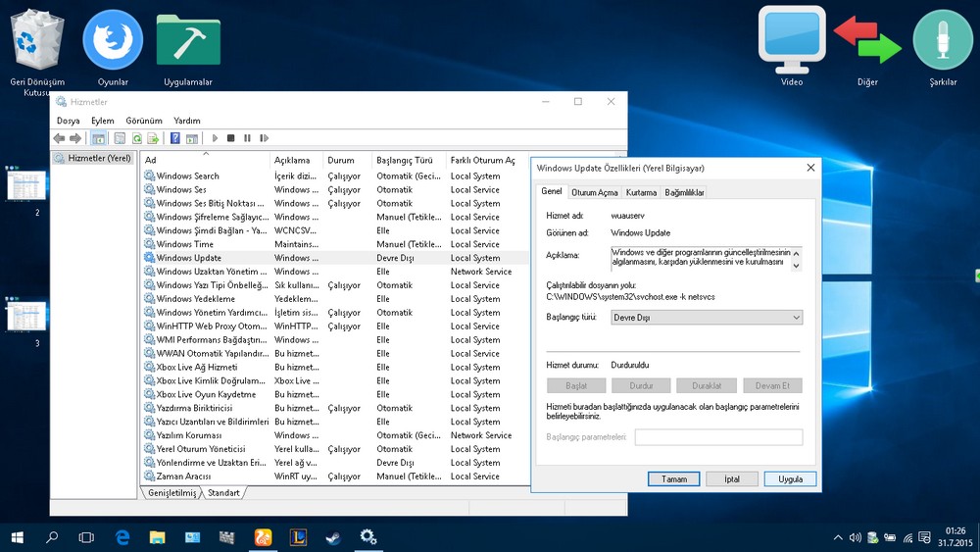Click the blue Help icon in toolbar
Image resolution: width=980 pixels, height=552 pixels.
pos(175,138)
